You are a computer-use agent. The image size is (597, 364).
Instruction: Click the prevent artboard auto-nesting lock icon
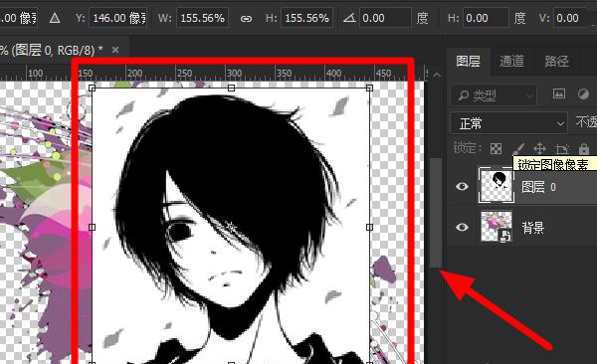coord(562,148)
